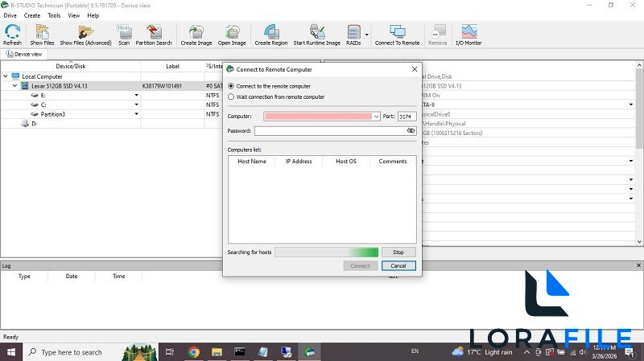Open Task View on the taskbar
The width and height of the screenshot is (644, 361).
point(170,352)
